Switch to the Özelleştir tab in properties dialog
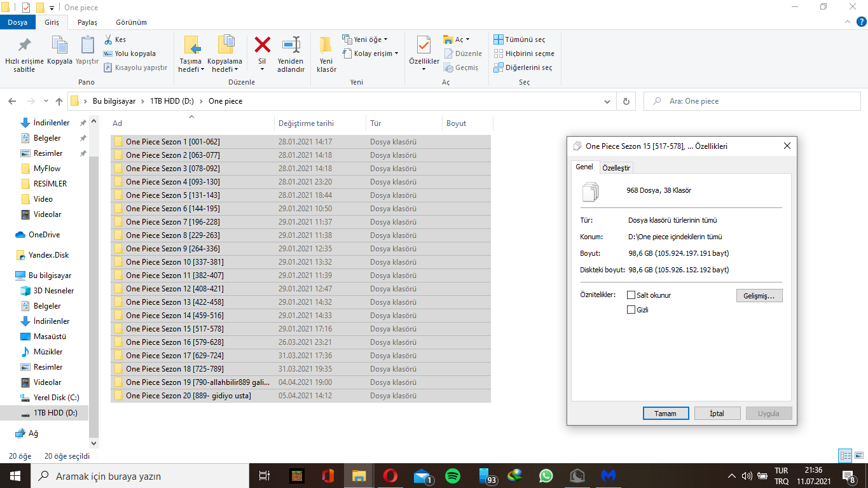 pyautogui.click(x=616, y=167)
